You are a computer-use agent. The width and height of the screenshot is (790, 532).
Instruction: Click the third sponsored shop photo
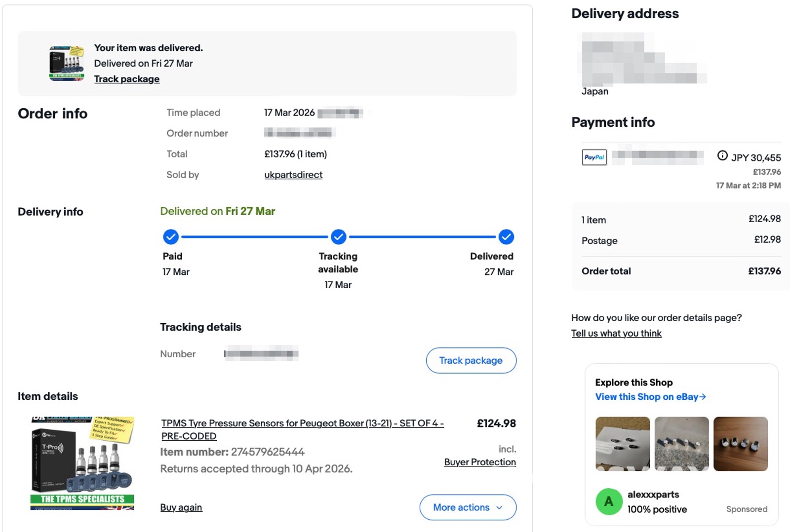tap(740, 444)
